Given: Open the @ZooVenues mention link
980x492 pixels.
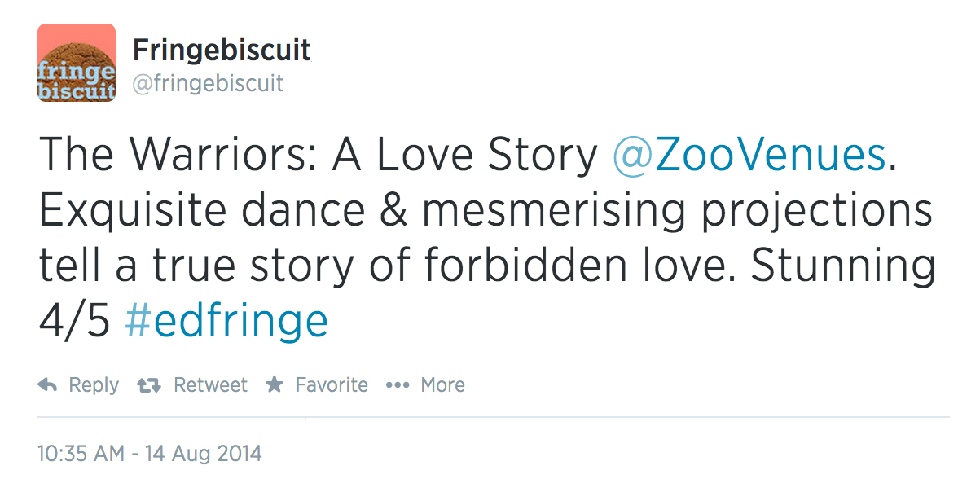Looking at the screenshot, I should click(x=748, y=156).
